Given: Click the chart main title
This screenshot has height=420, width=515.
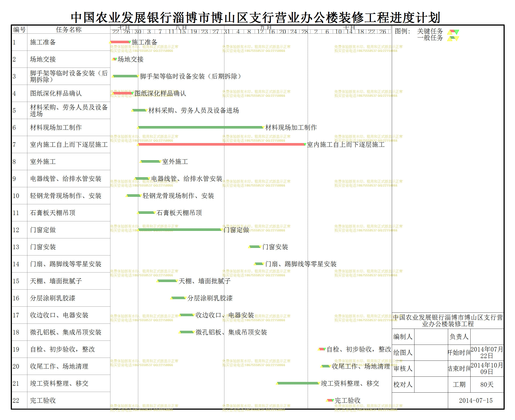Looking at the screenshot, I should [255, 18].
